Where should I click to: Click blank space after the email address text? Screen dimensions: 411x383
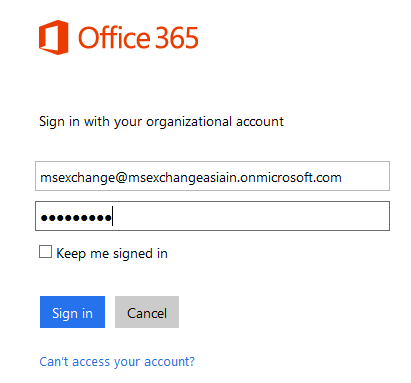click(365, 176)
